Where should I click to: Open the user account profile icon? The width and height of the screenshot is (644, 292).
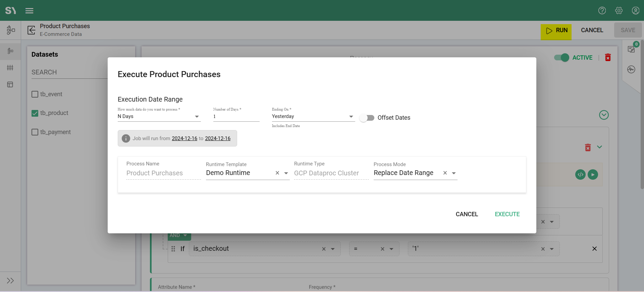(635, 11)
